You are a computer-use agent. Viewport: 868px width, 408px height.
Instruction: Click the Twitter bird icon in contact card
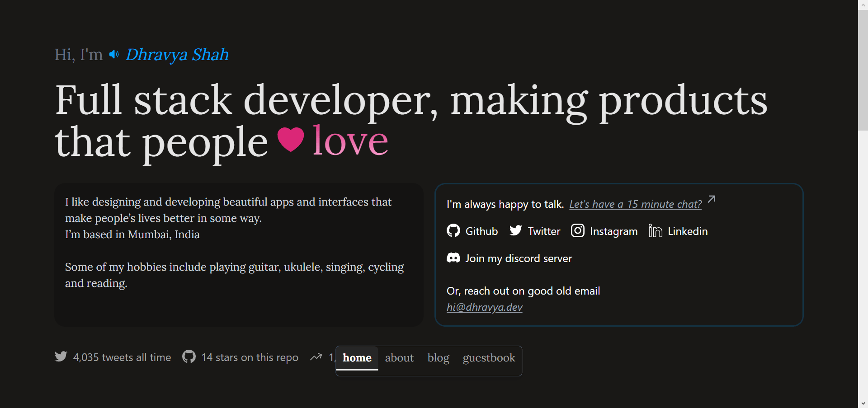515,231
